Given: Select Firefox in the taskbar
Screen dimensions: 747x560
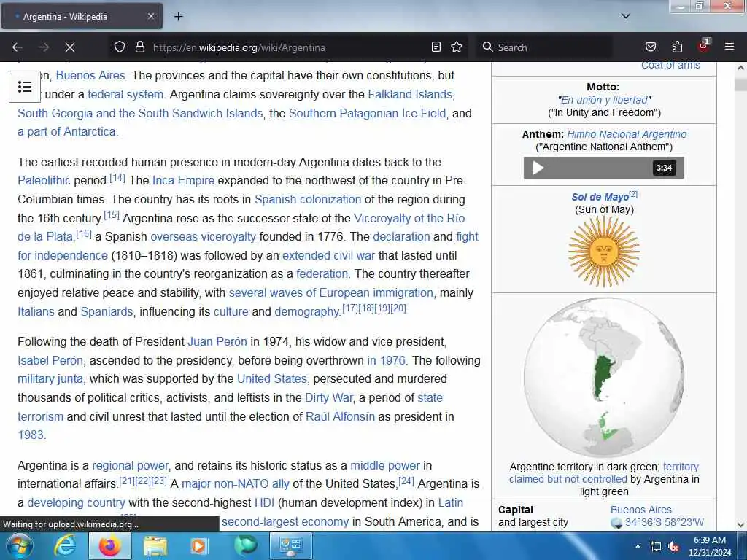Looking at the screenshot, I should tap(109, 545).
